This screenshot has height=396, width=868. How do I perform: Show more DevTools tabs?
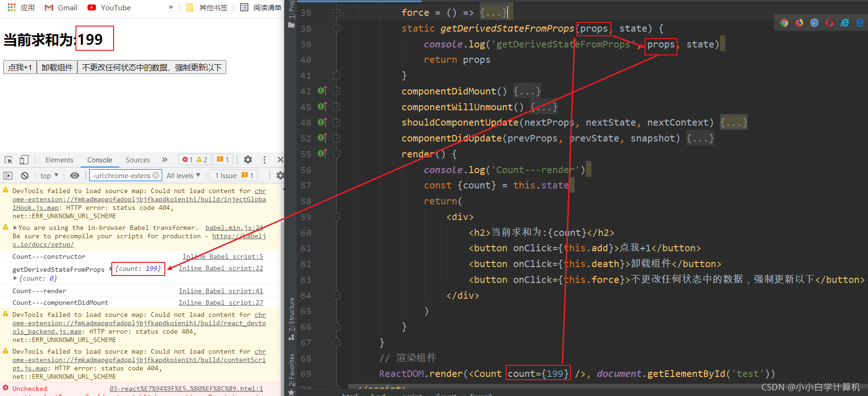pos(164,160)
